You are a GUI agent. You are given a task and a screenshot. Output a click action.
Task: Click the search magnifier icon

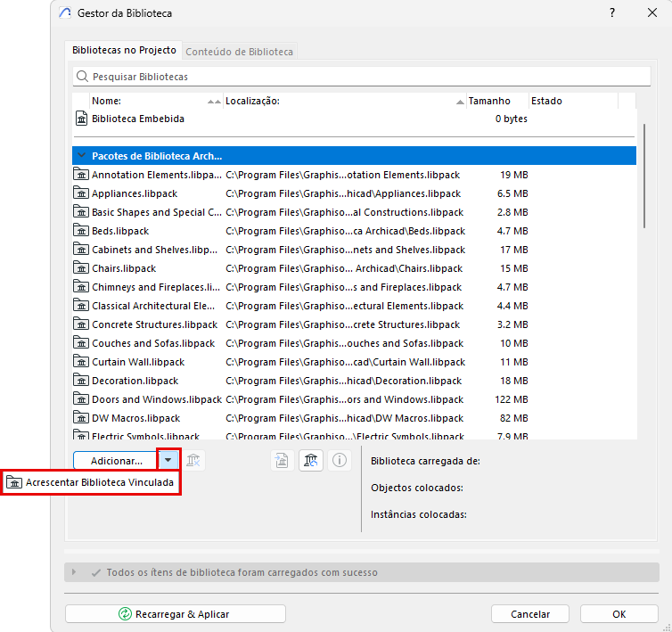click(x=82, y=77)
